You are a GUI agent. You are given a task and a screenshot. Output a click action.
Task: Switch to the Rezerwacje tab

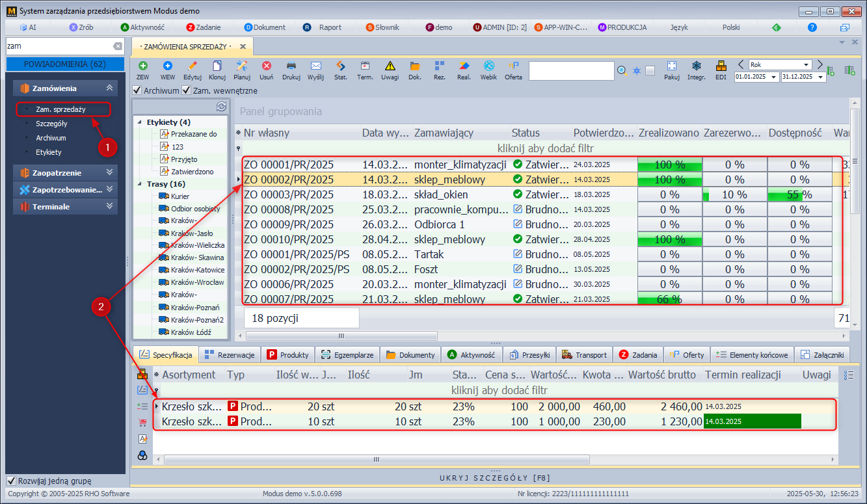tap(231, 354)
